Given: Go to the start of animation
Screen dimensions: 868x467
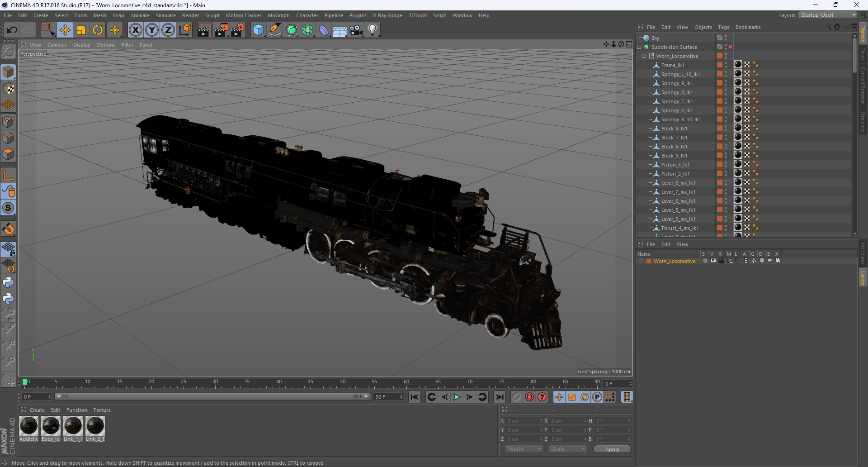Looking at the screenshot, I should 414,397.
